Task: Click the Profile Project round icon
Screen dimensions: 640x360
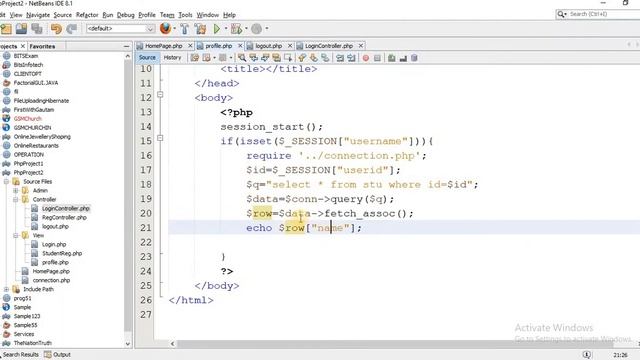Action: [x=256, y=29]
